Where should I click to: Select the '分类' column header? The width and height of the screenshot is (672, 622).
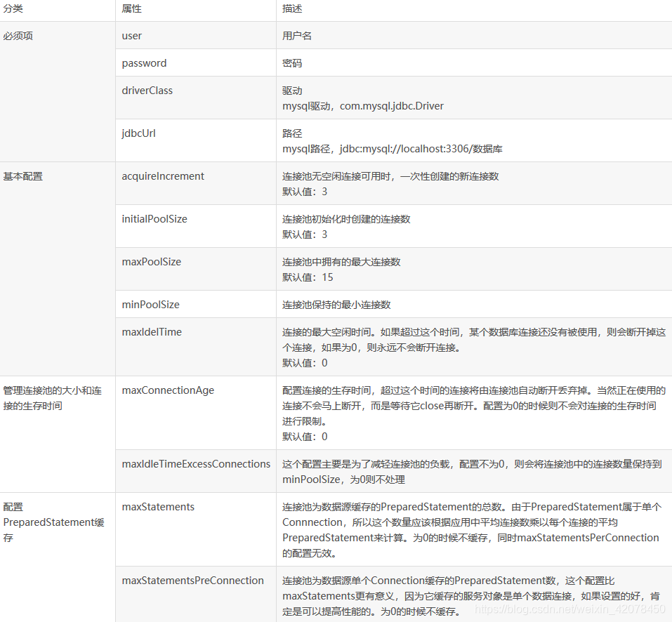tap(58, 9)
